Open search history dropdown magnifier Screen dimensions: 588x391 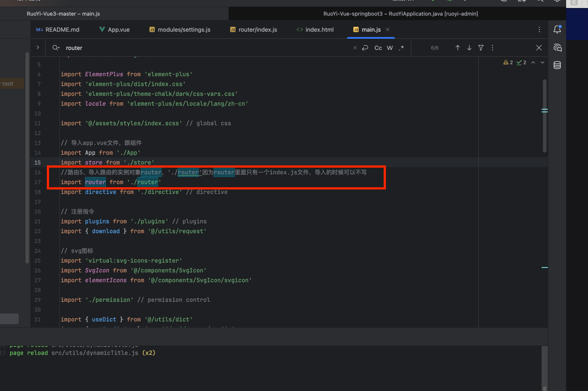[x=56, y=48]
